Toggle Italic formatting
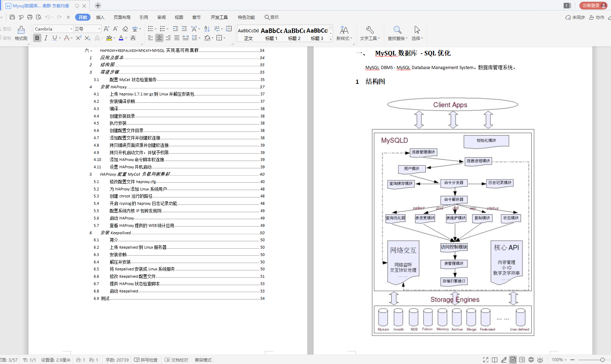Viewport: 611px width, 364px height. (46, 38)
